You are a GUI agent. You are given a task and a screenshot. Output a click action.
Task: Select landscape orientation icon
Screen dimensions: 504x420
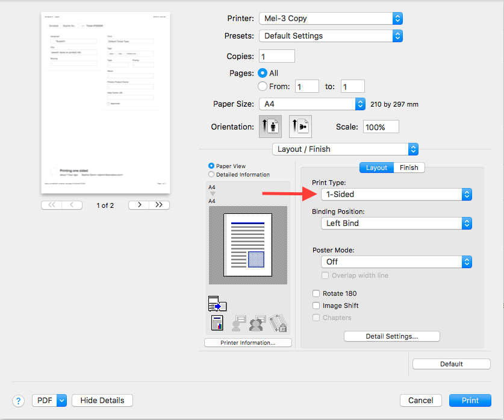300,127
